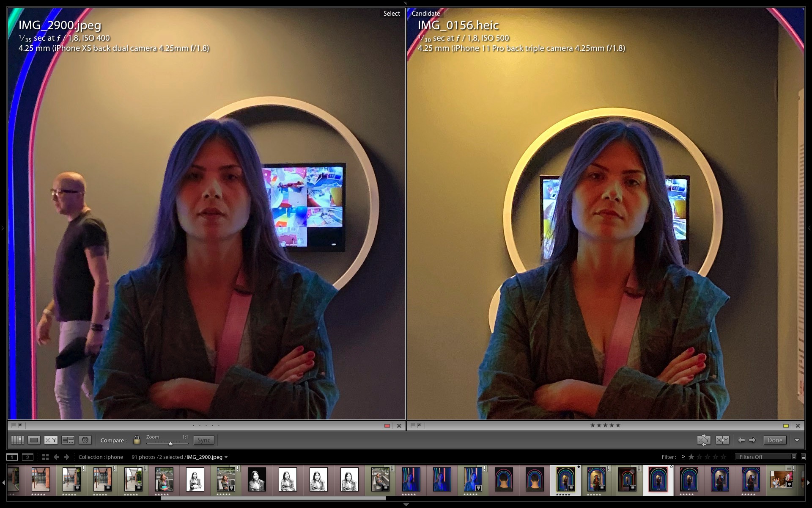Click the filmstrip horizontal scrollbar
Screen dimensions: 812x508
click(x=273, y=498)
